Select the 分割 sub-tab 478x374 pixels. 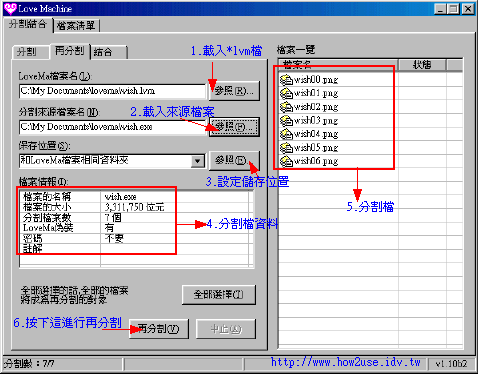coord(27,52)
